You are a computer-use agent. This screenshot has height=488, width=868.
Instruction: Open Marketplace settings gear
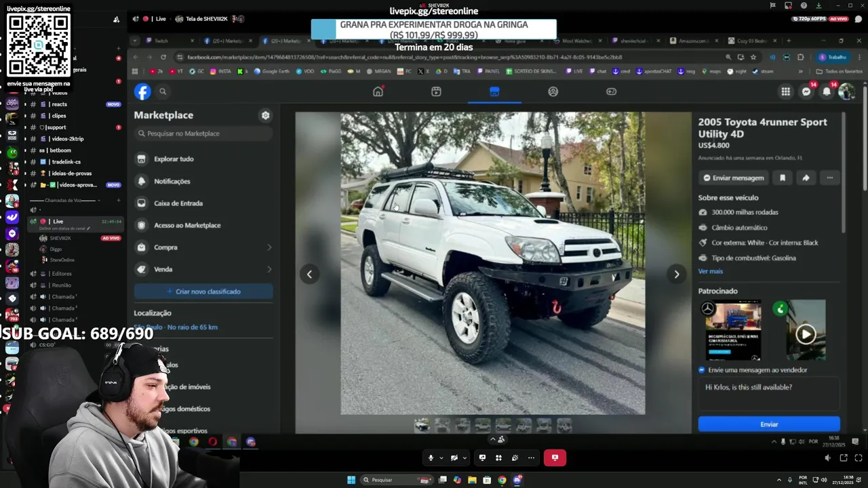265,115
